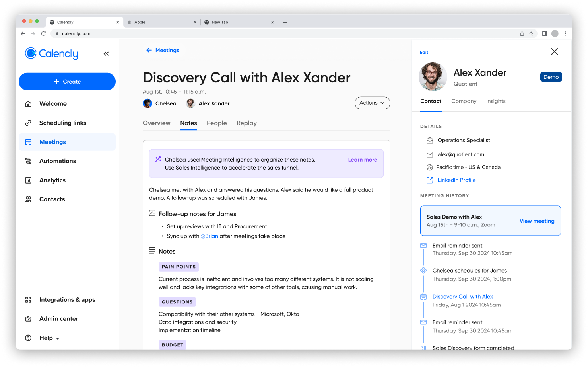Click the Create button
Screen dimensions: 588x367
[67, 82]
